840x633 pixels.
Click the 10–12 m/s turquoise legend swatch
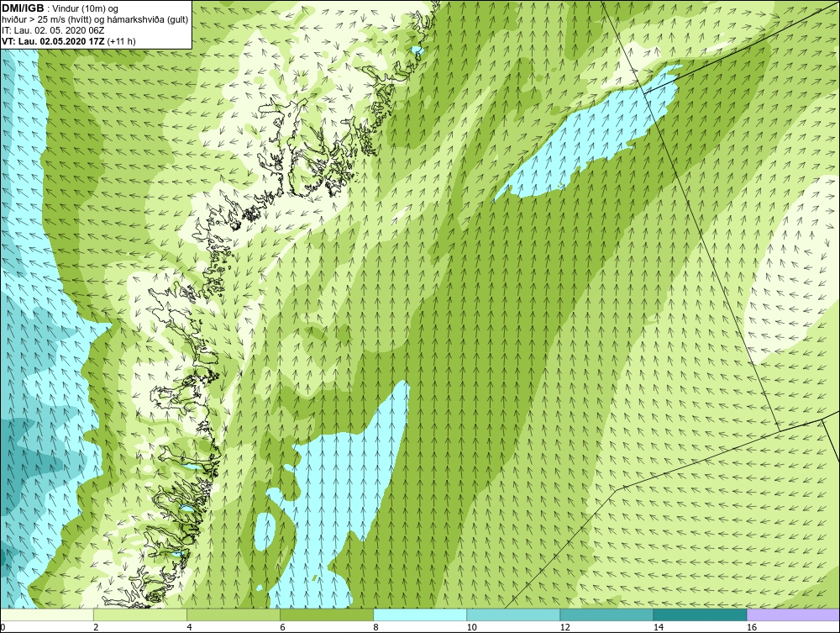(x=513, y=615)
